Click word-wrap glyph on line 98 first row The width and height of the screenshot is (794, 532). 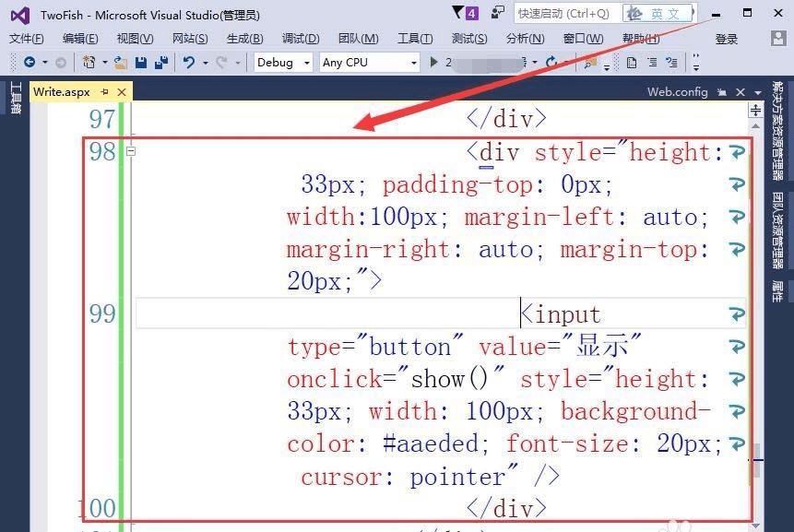737,152
